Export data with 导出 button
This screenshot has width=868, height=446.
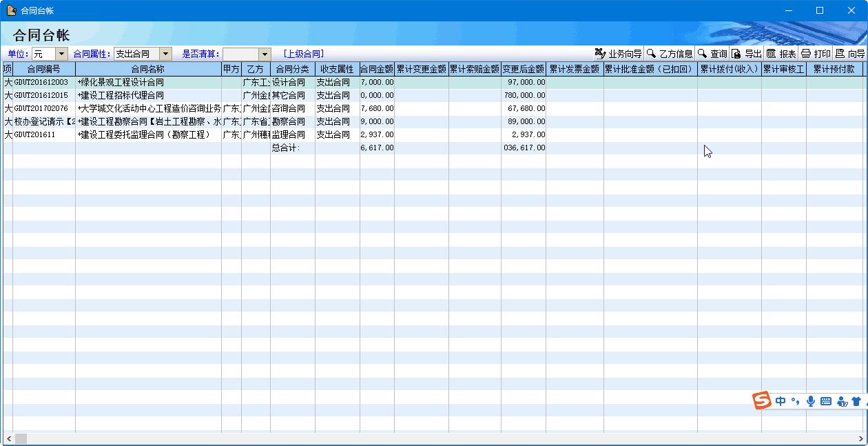(x=747, y=54)
